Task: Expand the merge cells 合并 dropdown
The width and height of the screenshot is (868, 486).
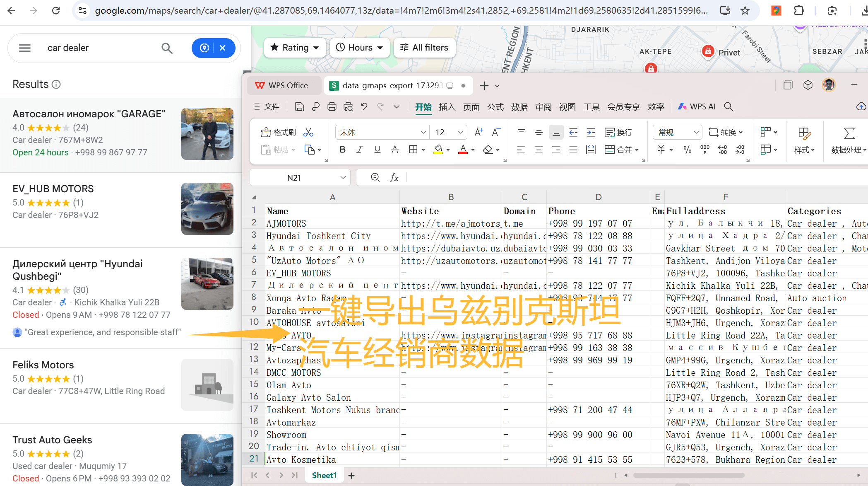Action: [x=637, y=150]
